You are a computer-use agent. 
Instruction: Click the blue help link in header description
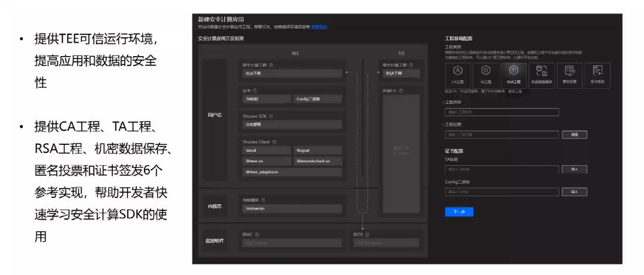pos(319,27)
